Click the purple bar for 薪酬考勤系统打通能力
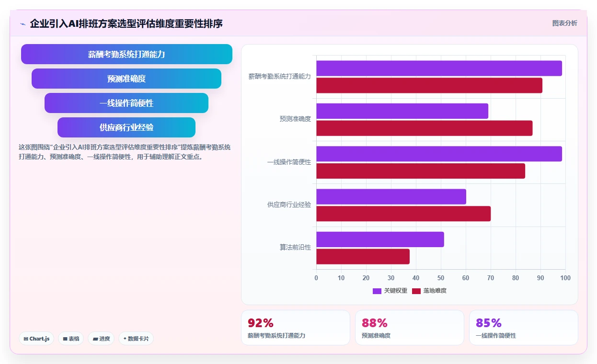 pyautogui.click(x=439, y=68)
